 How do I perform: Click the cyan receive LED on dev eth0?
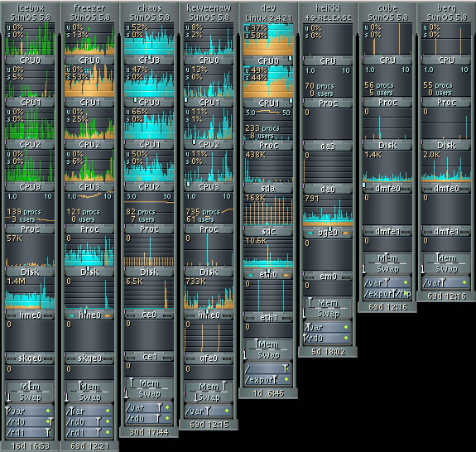[251, 275]
